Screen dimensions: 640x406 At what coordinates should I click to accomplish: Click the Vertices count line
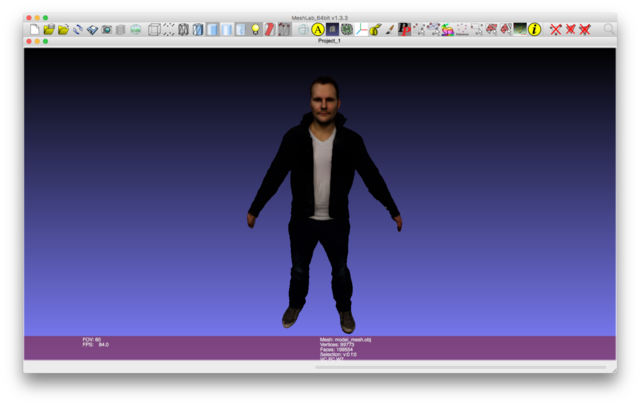337,345
